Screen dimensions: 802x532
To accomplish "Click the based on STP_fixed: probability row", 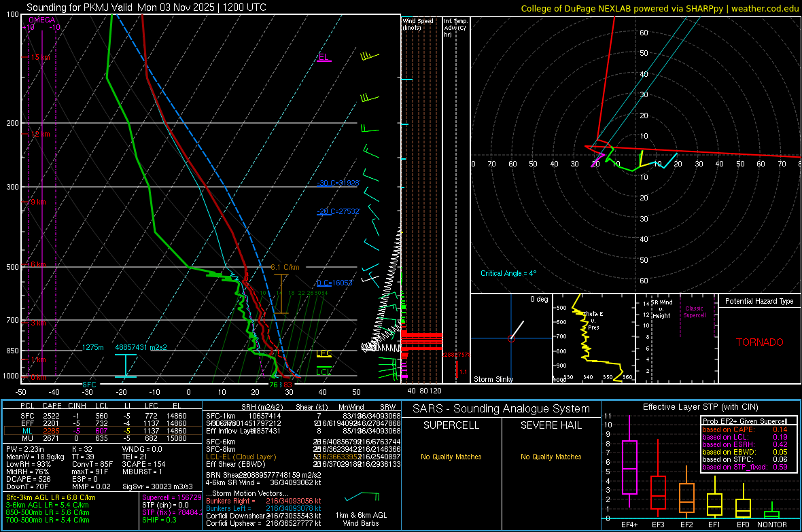I will coord(745,467).
